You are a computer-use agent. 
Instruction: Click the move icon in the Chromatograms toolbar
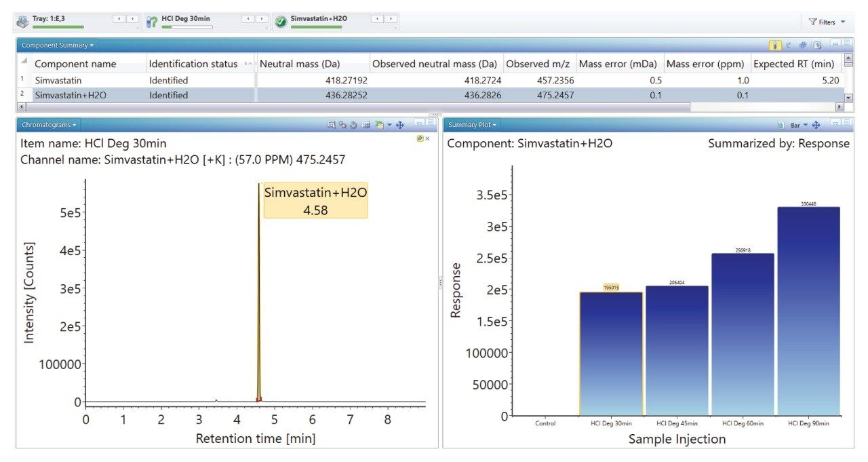coord(400,125)
